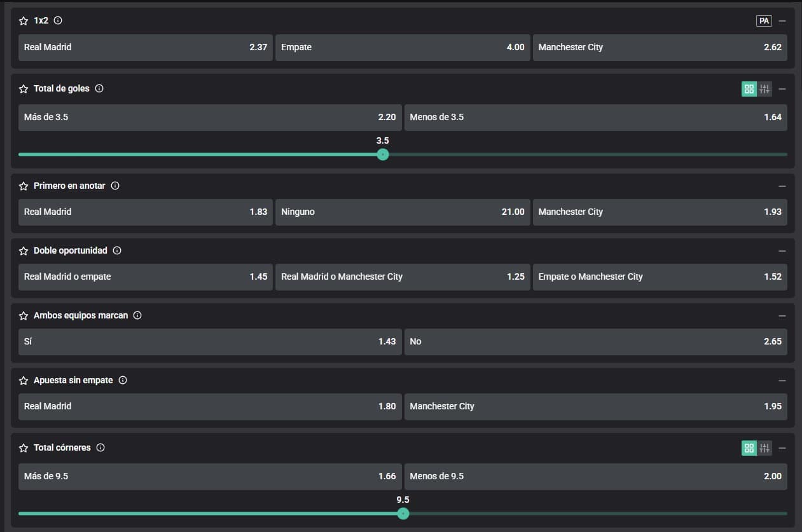The width and height of the screenshot is (802, 532).
Task: Collapse the 1x2 market section
Action: pyautogui.click(x=782, y=21)
